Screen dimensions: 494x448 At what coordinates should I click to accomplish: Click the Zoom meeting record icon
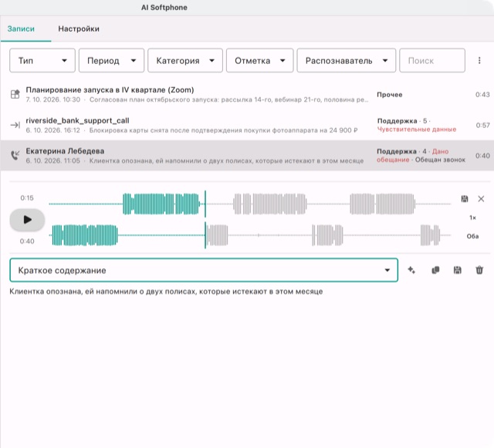tap(15, 94)
